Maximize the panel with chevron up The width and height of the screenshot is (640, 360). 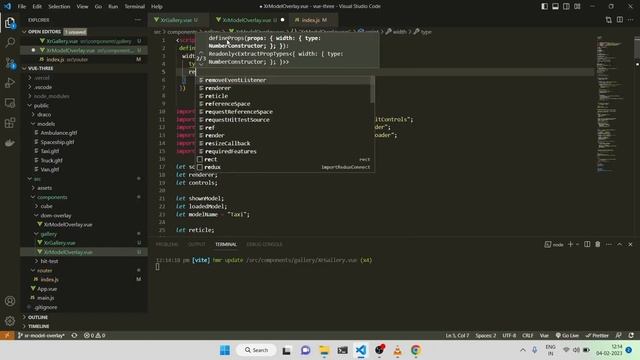coord(619,244)
